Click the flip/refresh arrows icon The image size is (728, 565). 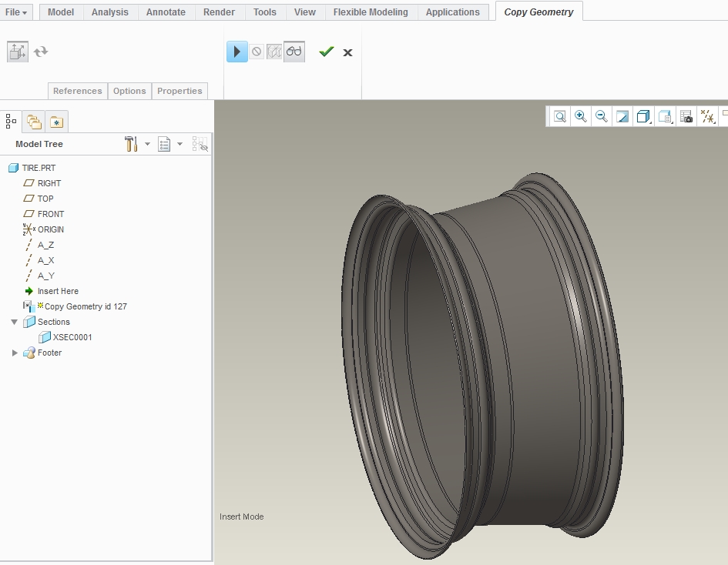pos(41,52)
